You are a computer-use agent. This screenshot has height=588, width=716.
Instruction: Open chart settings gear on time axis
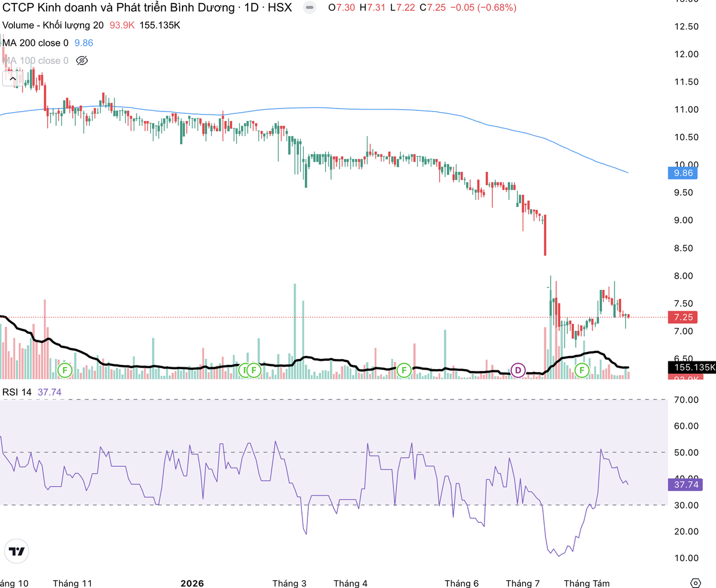point(695,583)
